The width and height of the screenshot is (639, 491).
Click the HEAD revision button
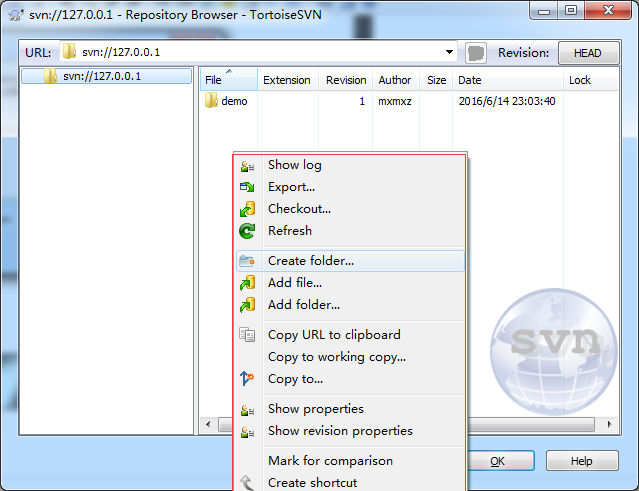(x=588, y=53)
